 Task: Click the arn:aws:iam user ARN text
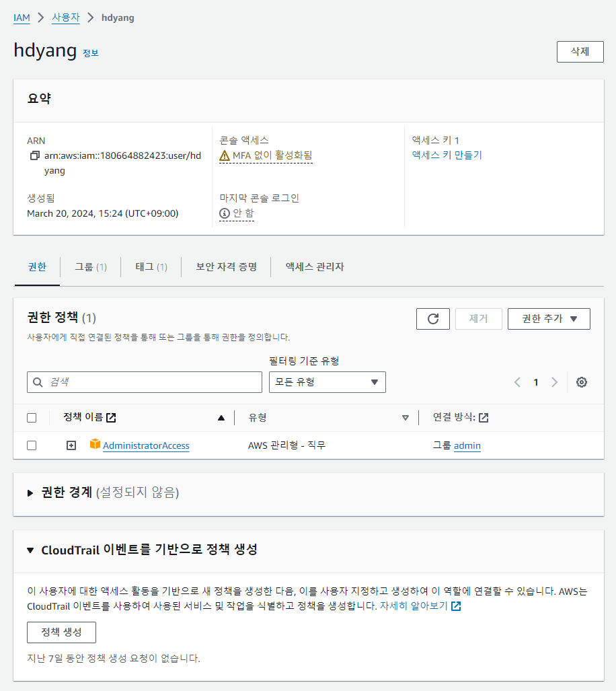[x=122, y=163]
